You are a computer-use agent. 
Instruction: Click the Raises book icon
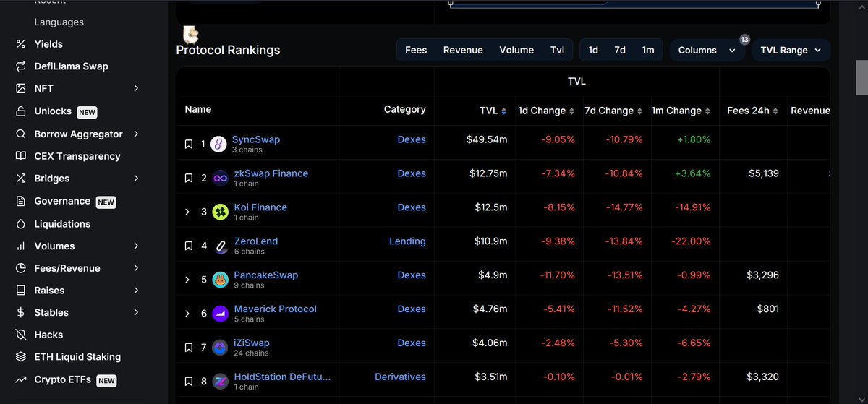click(x=21, y=291)
